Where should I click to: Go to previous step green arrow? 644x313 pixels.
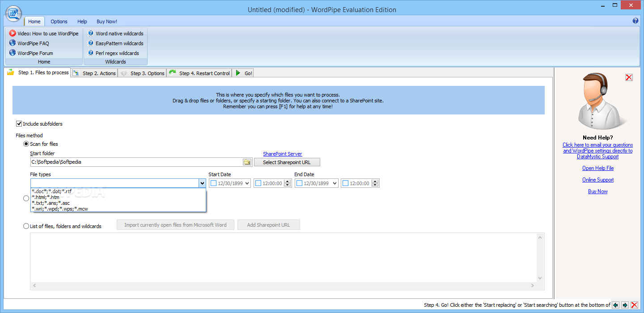coord(616,305)
